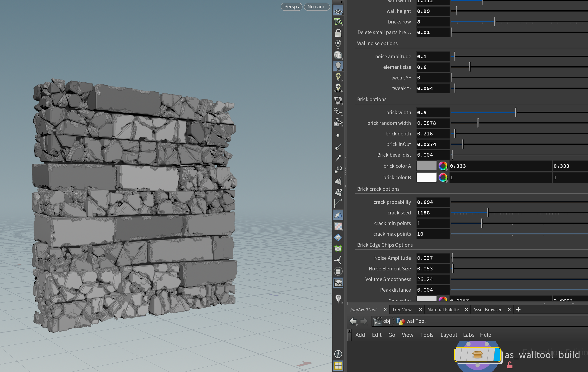Open the Edit menu
This screenshot has height=372, width=588.
point(377,335)
